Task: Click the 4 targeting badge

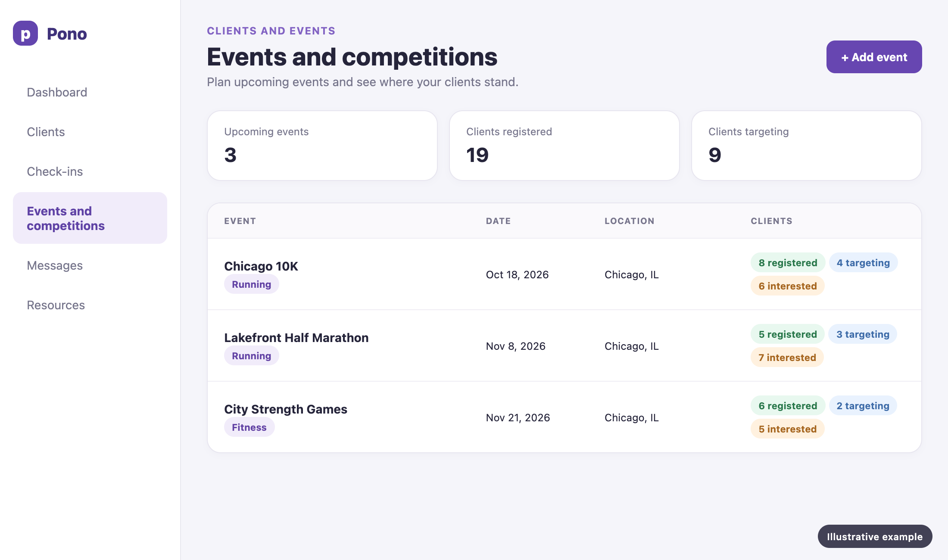Action: [x=863, y=263]
